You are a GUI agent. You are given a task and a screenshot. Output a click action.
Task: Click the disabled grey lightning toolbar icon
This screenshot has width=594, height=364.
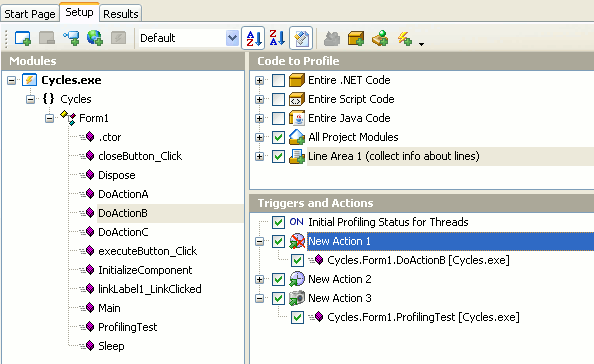(x=118, y=38)
